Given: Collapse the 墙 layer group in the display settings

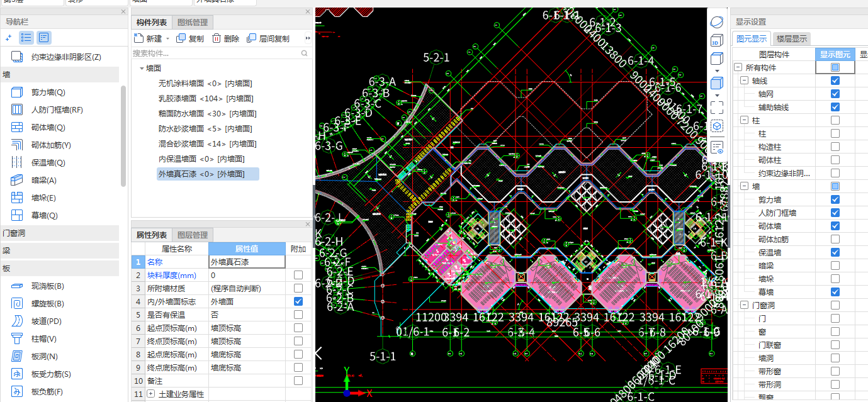Looking at the screenshot, I should click(x=744, y=186).
